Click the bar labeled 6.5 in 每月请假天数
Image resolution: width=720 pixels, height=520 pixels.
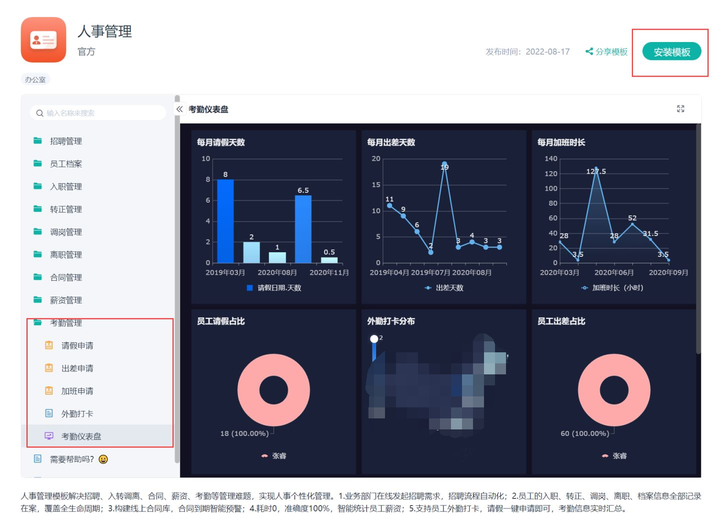point(303,229)
